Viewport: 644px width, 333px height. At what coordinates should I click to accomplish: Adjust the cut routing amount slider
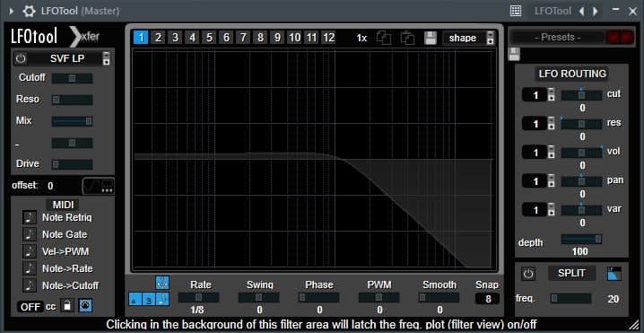(x=581, y=95)
